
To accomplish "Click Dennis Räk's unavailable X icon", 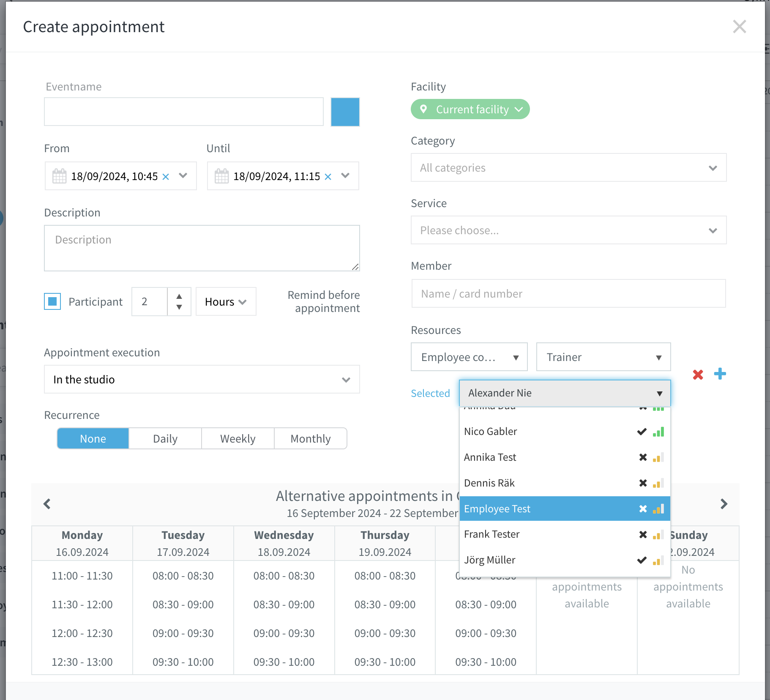I will pyautogui.click(x=643, y=483).
